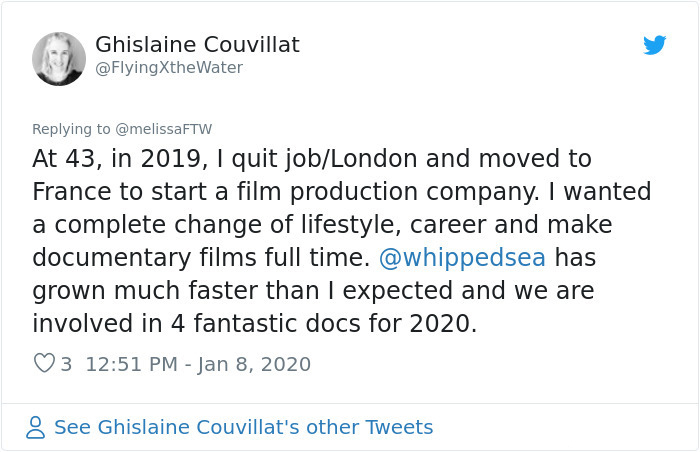This screenshot has height=452, width=700.
Task: Open See Ghislaine Couvillat's other Tweets
Action: 243,428
